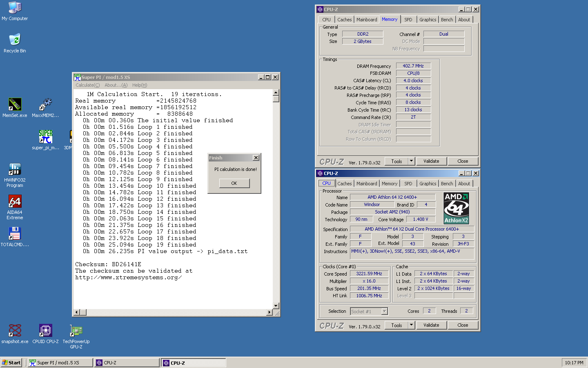The image size is (588, 368).
Task: Select Graphics tab in top CPU-Z window
Action: click(428, 20)
